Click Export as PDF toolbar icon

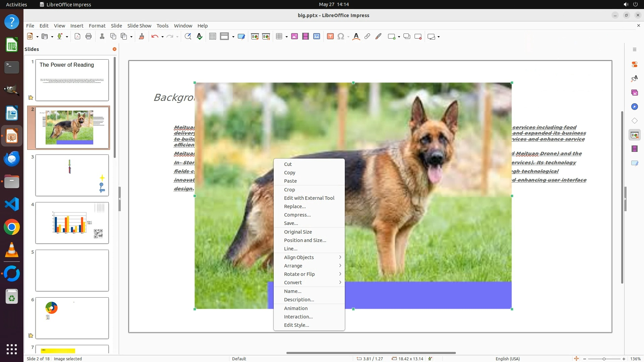pyautogui.click(x=77, y=37)
